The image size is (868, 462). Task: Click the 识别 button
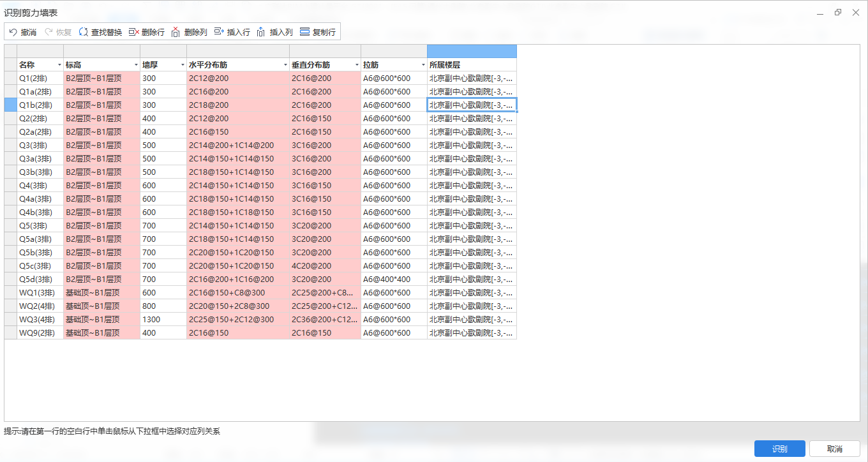779,449
